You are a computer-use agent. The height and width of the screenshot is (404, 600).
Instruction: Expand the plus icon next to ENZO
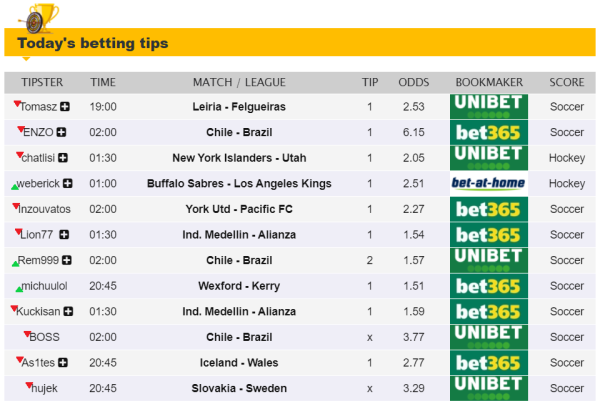click(62, 132)
